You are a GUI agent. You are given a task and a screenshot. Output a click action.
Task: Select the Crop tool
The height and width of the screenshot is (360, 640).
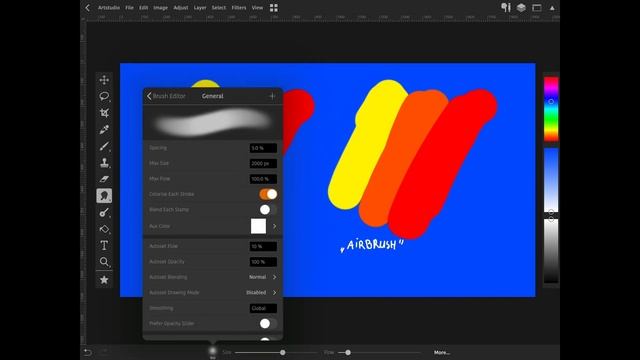point(104,113)
